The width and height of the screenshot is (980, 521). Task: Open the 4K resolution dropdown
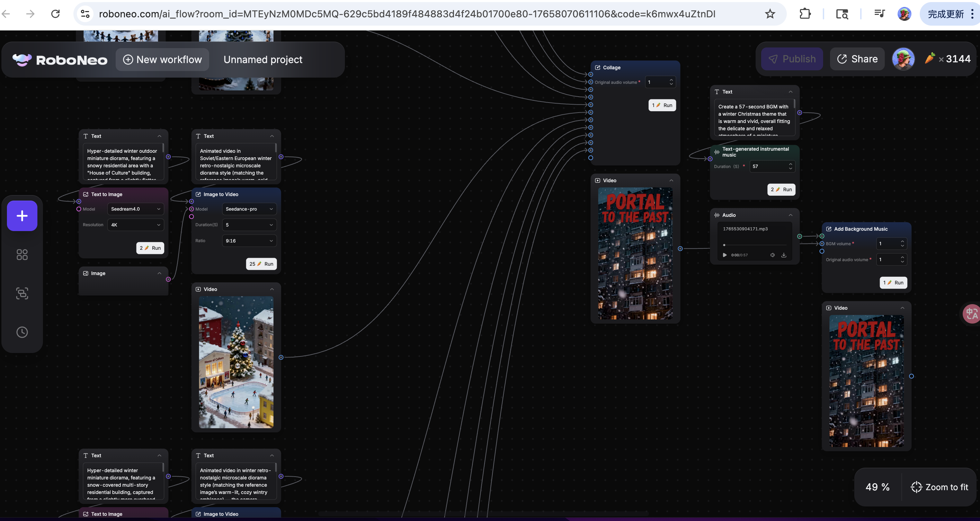pyautogui.click(x=135, y=225)
